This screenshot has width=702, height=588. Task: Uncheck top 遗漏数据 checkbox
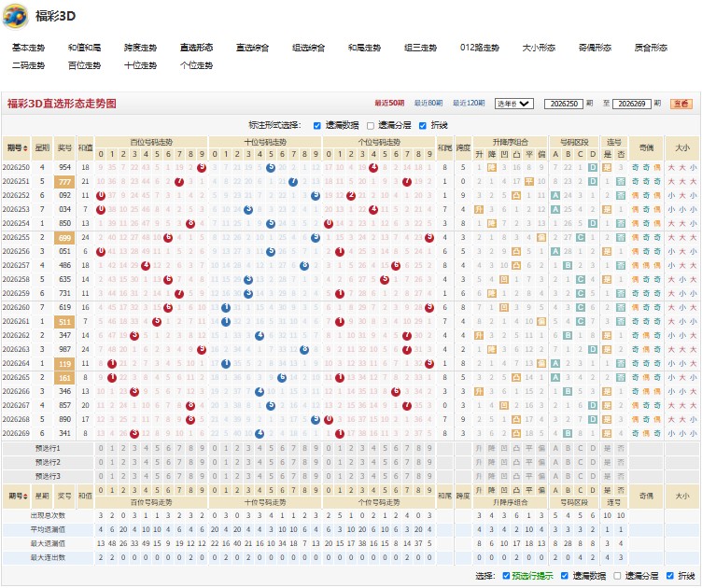pyautogui.click(x=317, y=126)
